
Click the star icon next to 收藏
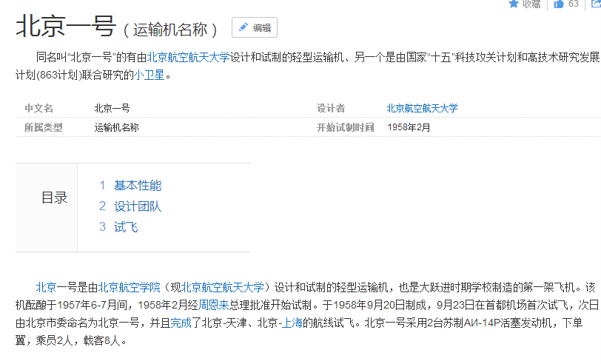514,4
